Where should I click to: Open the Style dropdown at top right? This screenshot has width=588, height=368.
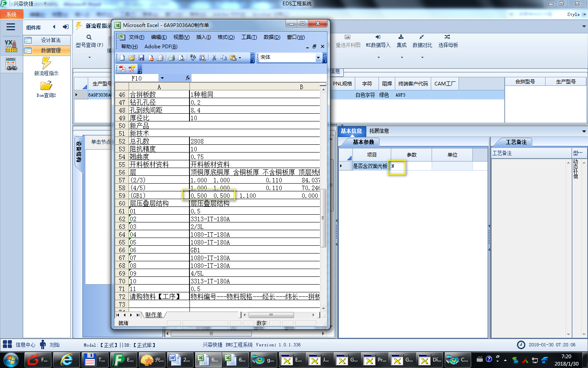pyautogui.click(x=584, y=14)
